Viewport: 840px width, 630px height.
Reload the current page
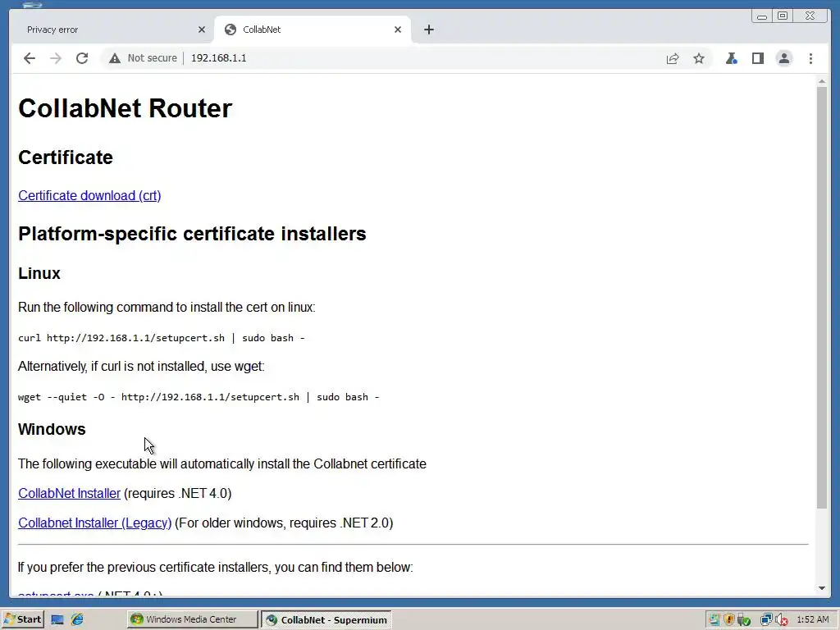tap(82, 58)
